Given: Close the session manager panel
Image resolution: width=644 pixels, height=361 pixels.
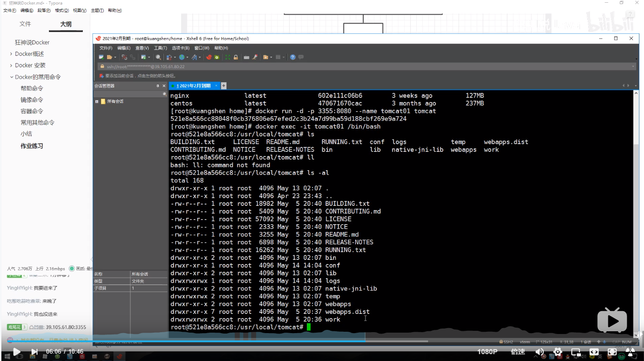Looking at the screenshot, I should click(x=164, y=86).
